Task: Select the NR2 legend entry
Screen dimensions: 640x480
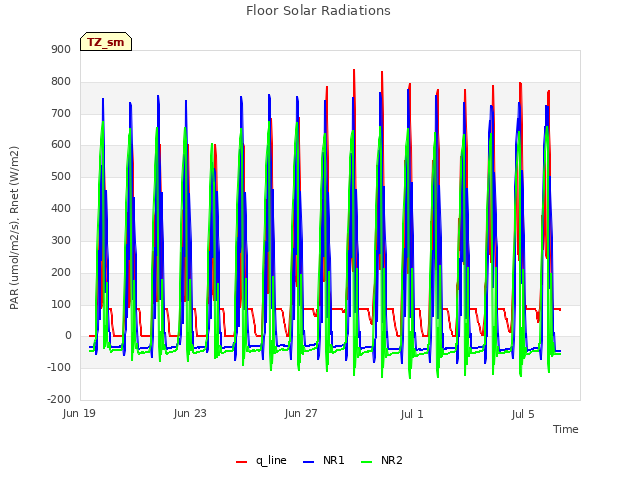Action: [x=382, y=460]
